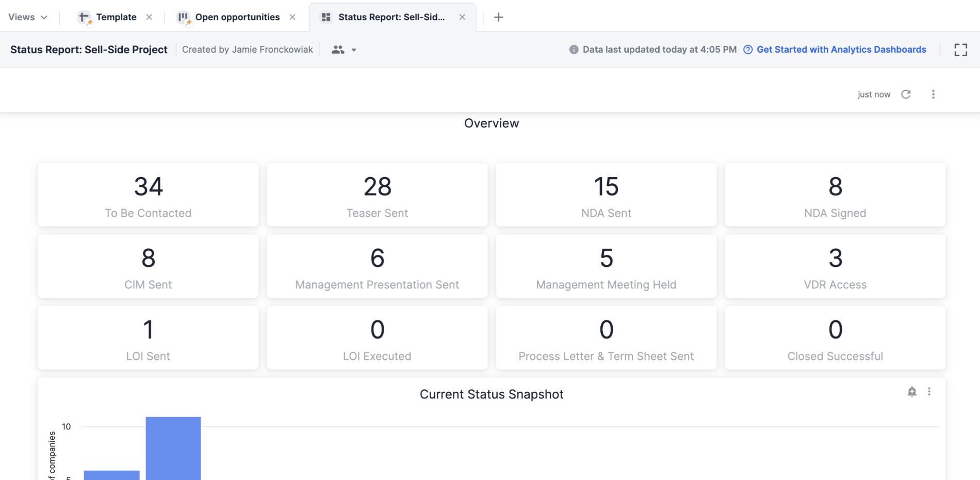
Task: Open the dashboard three-dot overflow menu
Action: (933, 94)
